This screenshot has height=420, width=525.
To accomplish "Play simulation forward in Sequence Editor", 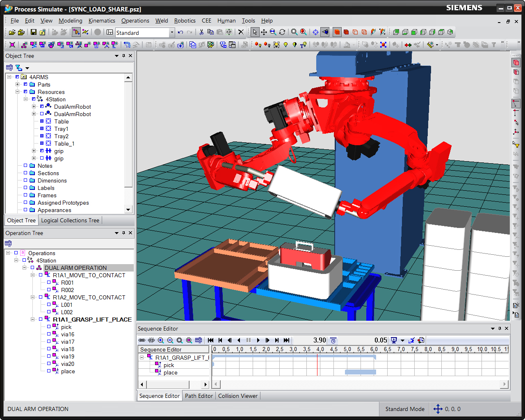I will click(258, 340).
